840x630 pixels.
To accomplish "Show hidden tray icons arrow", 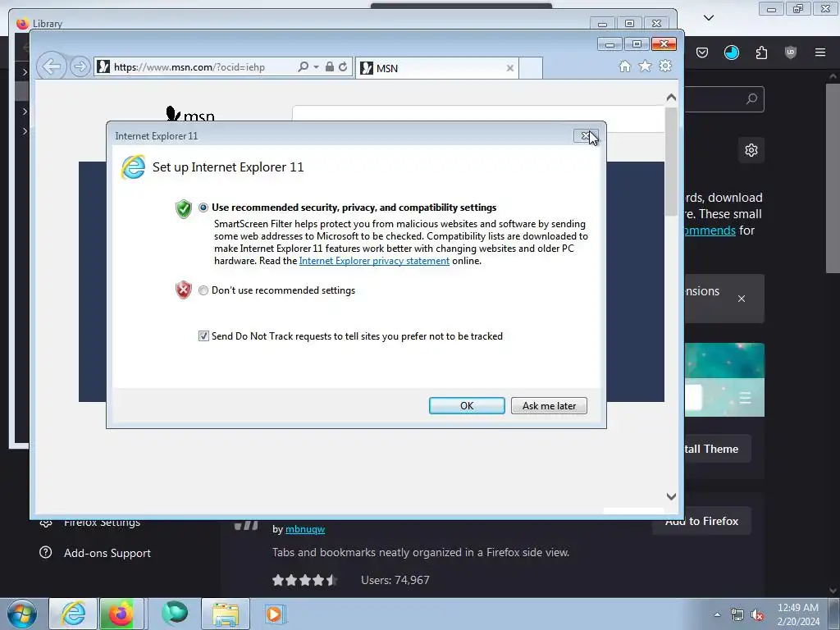I will point(717,614).
